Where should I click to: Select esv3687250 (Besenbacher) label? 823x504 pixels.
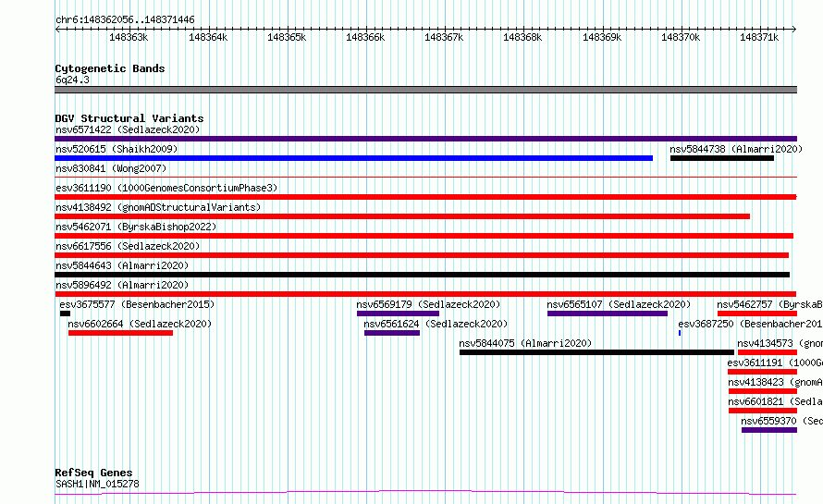point(750,324)
